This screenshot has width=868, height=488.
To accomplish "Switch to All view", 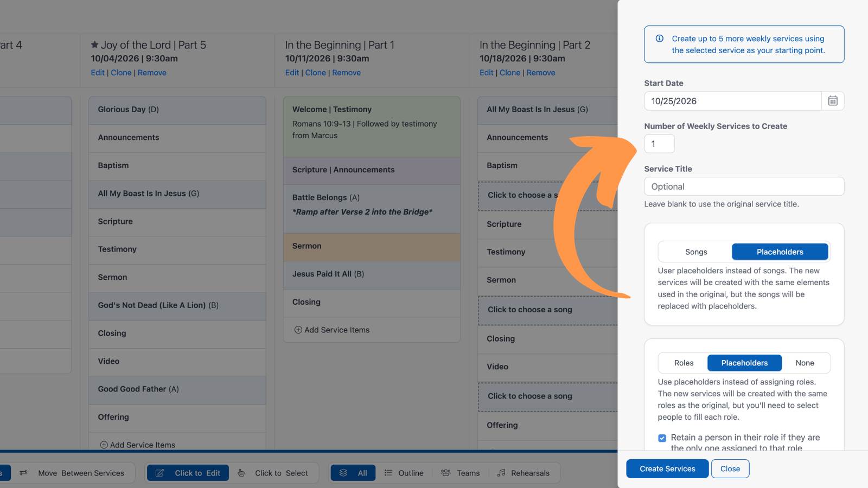I will (353, 473).
